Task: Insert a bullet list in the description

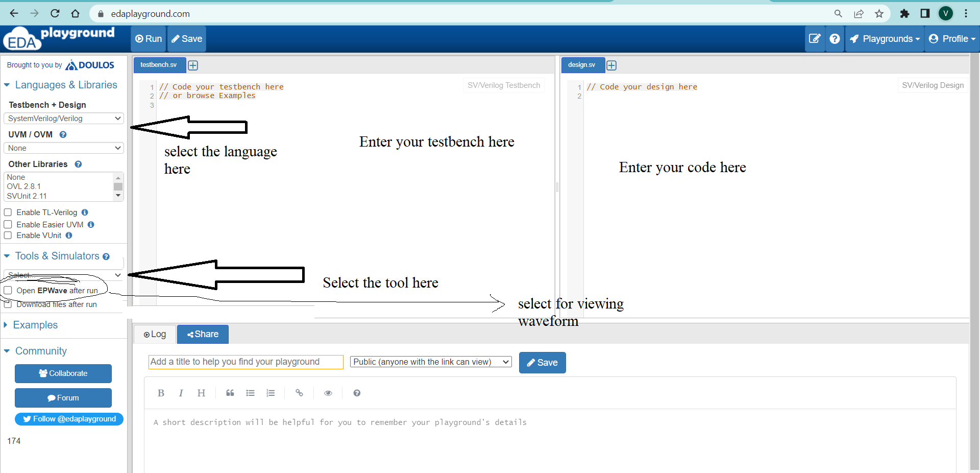Action: 250,393
